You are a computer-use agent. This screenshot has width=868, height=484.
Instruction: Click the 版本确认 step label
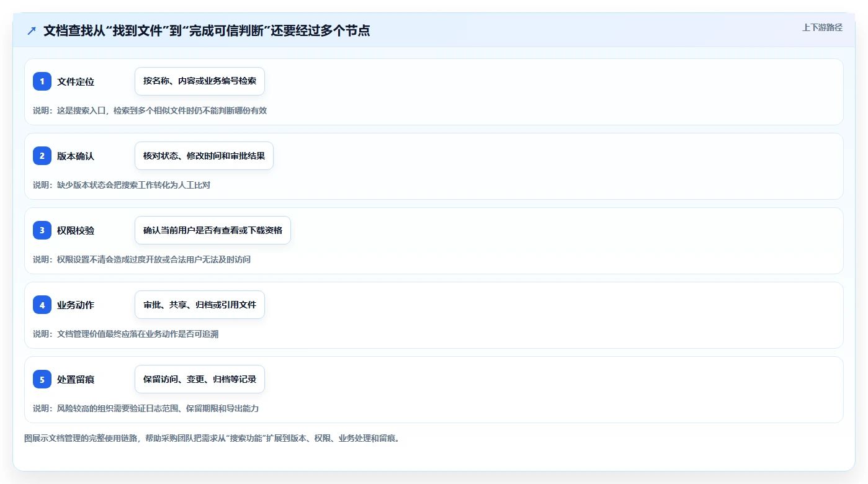pyautogui.click(x=76, y=156)
